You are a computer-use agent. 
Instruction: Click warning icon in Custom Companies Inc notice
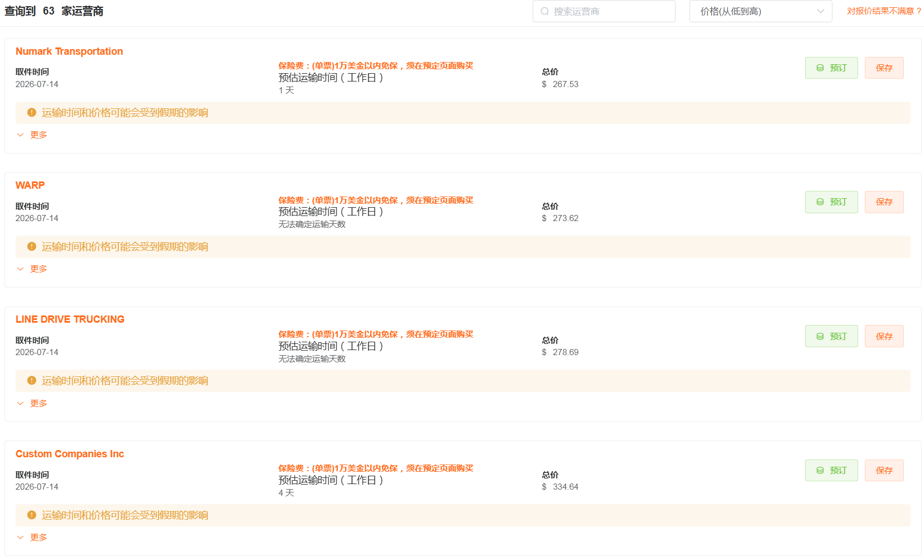[x=32, y=515]
